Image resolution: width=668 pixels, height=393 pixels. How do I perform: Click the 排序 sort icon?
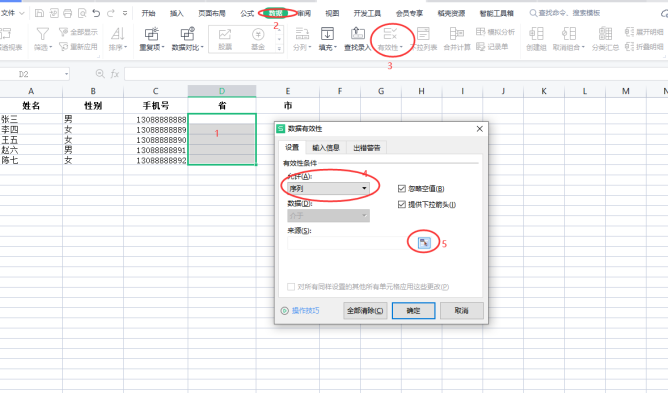(118, 34)
